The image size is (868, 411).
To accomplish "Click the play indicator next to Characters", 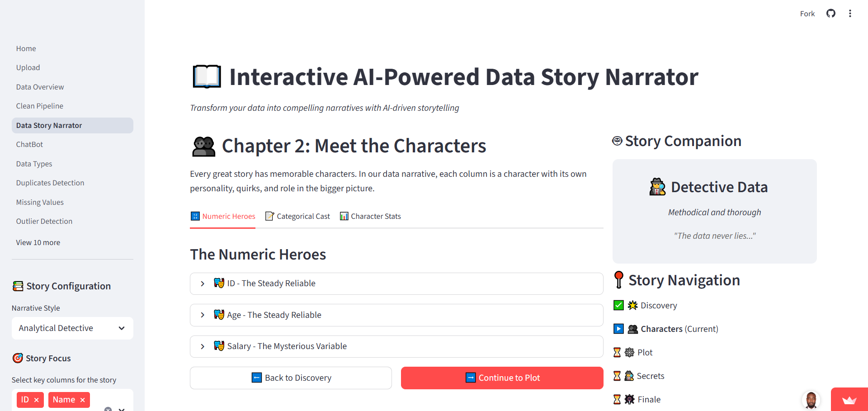I will pyautogui.click(x=618, y=329).
